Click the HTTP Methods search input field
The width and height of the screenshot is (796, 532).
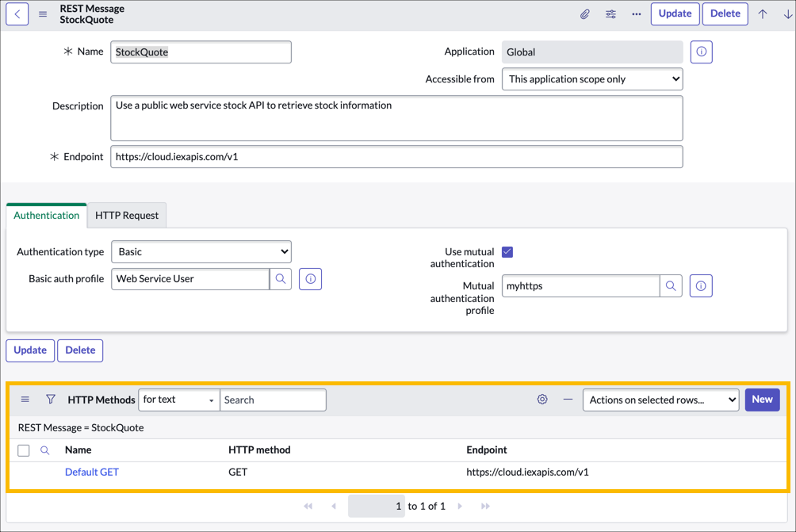273,400
